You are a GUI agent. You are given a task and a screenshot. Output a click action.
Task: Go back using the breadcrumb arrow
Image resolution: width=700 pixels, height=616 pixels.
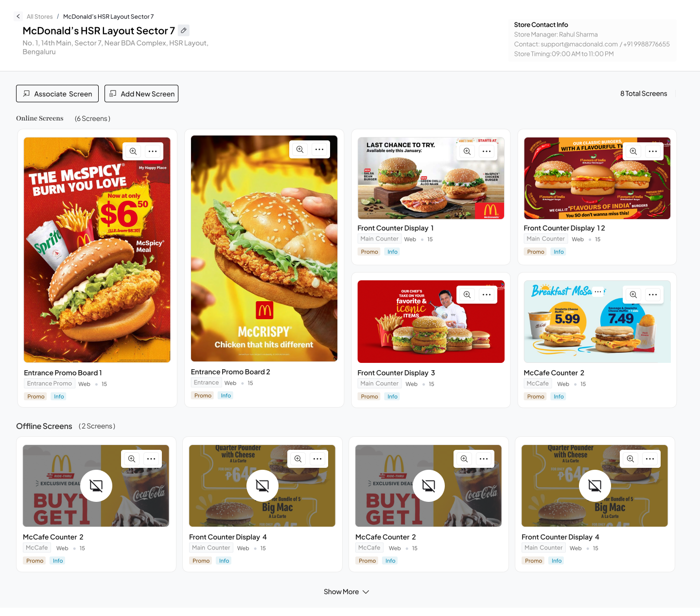pyautogui.click(x=18, y=17)
